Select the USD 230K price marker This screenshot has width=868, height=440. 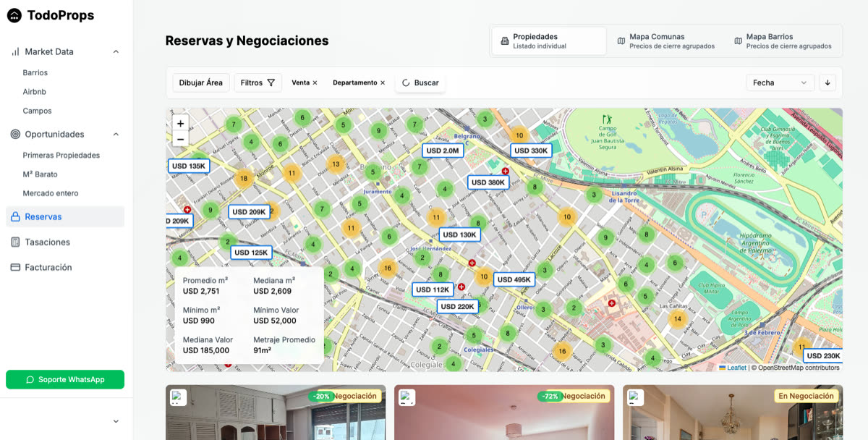pyautogui.click(x=823, y=356)
